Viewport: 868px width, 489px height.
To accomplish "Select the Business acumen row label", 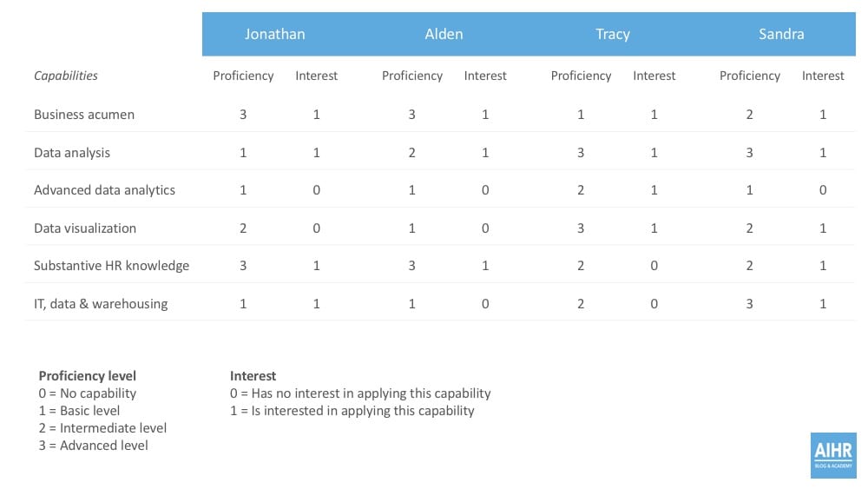I will pos(84,115).
